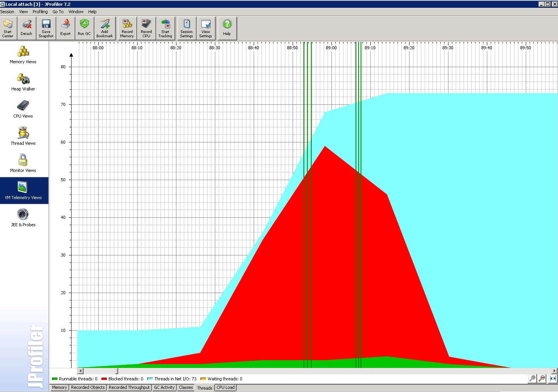
Task: Click the 88:30 time axis label
Action: [214, 48]
